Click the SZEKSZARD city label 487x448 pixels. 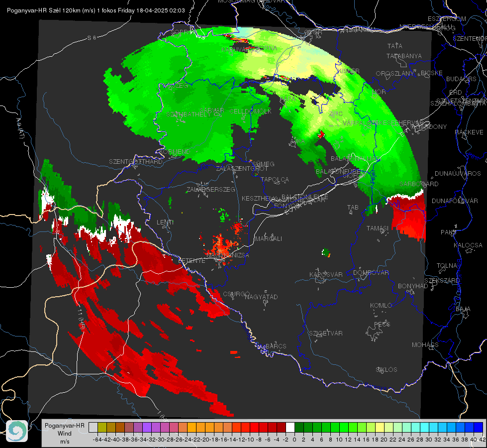tap(442, 281)
